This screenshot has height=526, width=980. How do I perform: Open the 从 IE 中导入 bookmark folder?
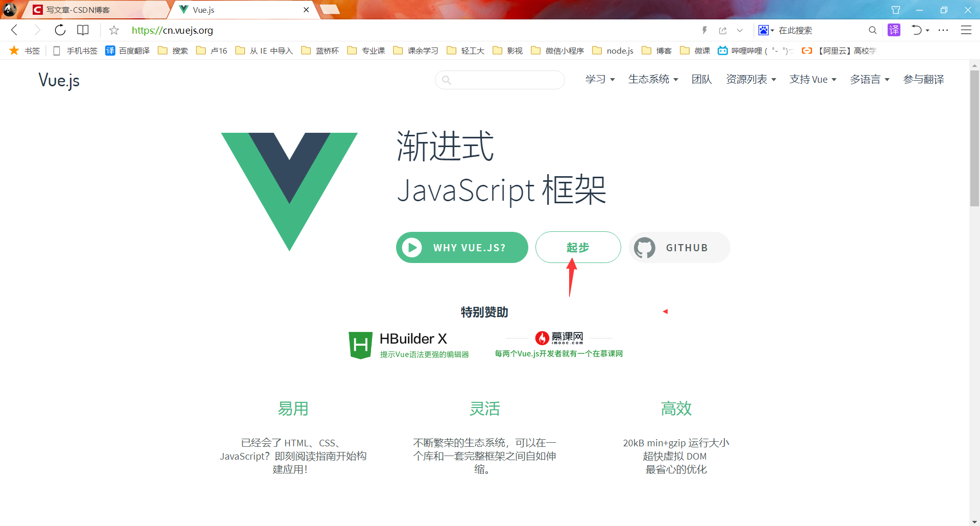pos(264,51)
